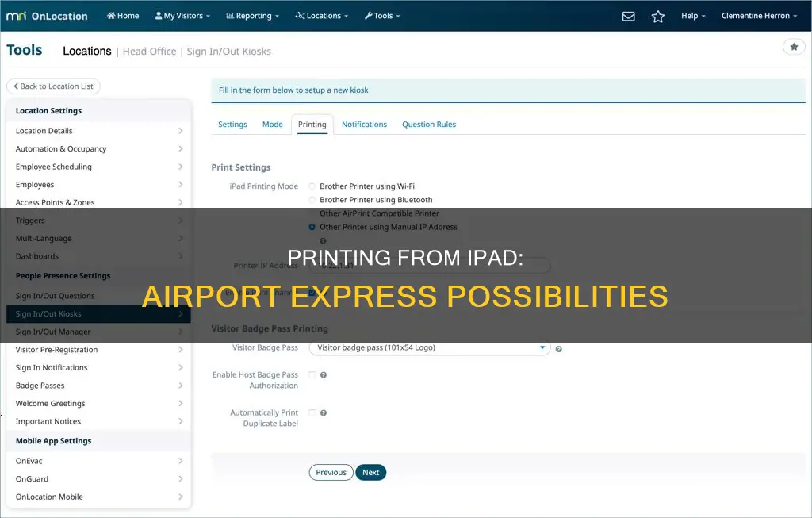Viewport: 812px width, 518px height.
Task: Open Location Details in sidebar
Action: click(x=98, y=131)
